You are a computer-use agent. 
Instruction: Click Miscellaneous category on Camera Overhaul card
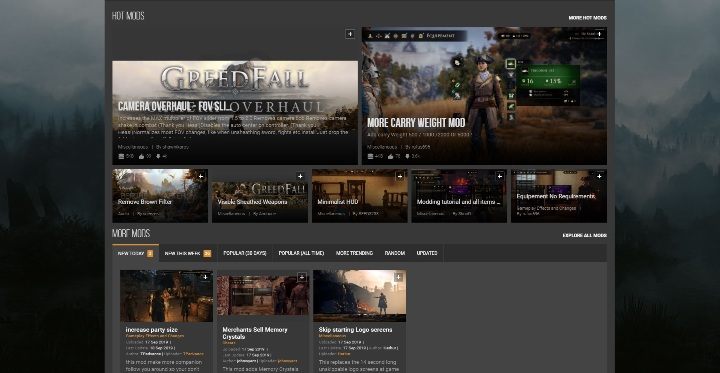(133, 147)
